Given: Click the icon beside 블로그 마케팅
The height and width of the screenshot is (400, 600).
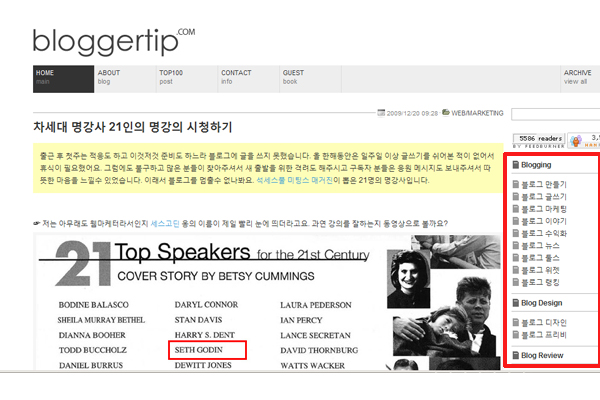Looking at the screenshot, I should pos(516,209).
